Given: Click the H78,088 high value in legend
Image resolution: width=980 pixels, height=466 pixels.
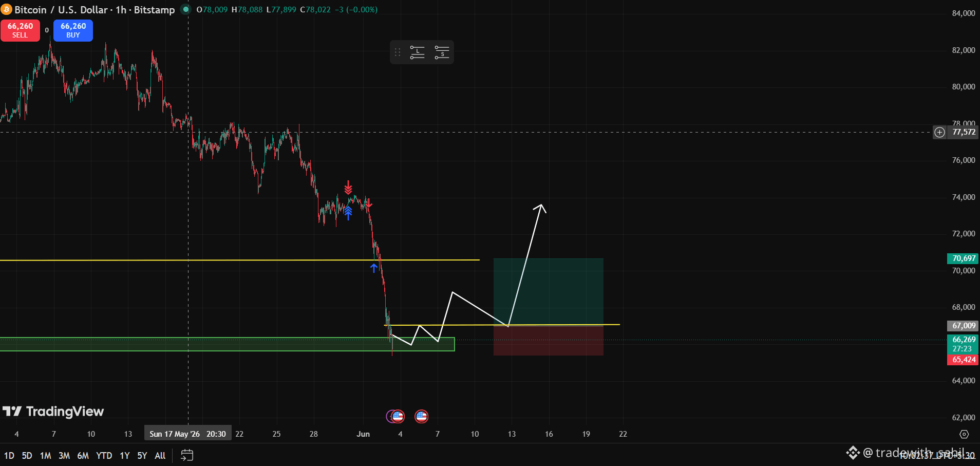Looking at the screenshot, I should coord(247,10).
